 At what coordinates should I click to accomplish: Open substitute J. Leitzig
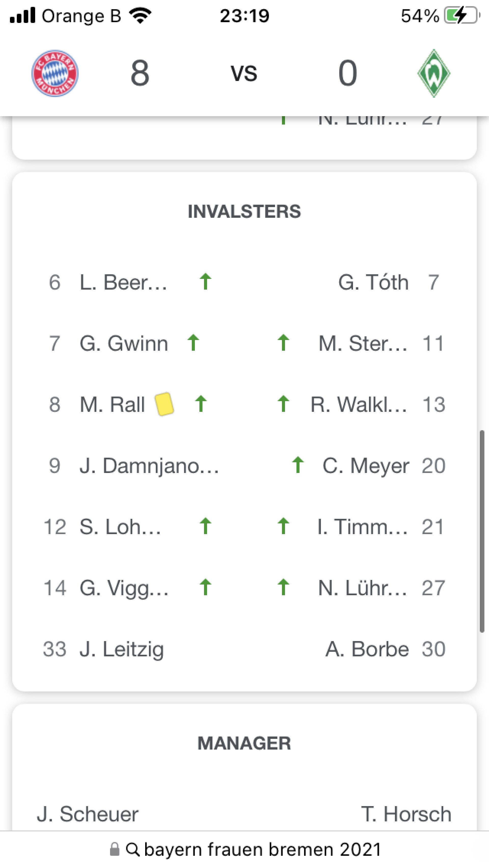click(x=121, y=649)
